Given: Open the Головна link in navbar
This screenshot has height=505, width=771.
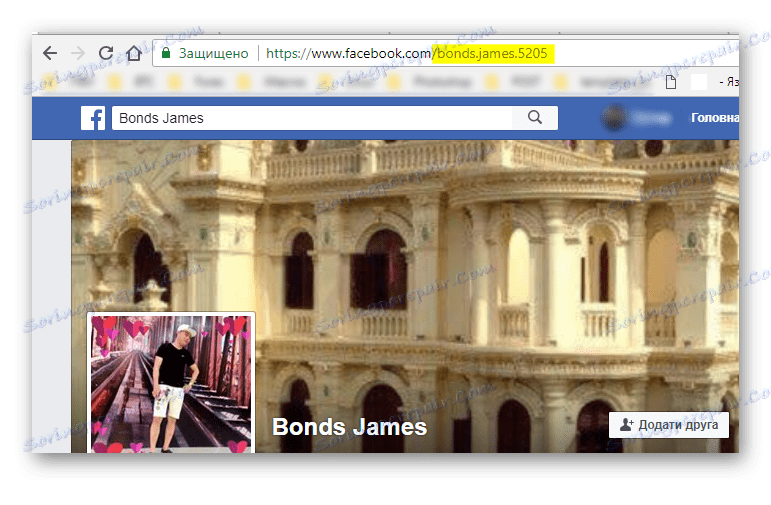Looking at the screenshot, I should pyautogui.click(x=714, y=118).
